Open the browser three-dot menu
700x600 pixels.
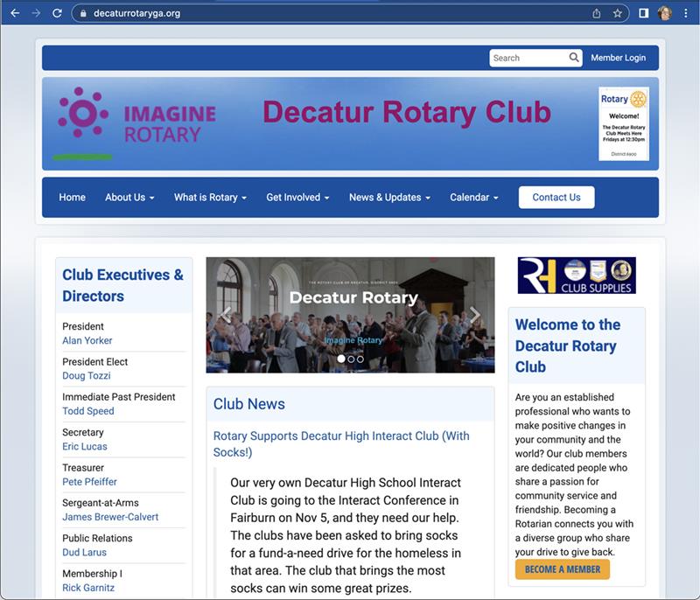(686, 13)
